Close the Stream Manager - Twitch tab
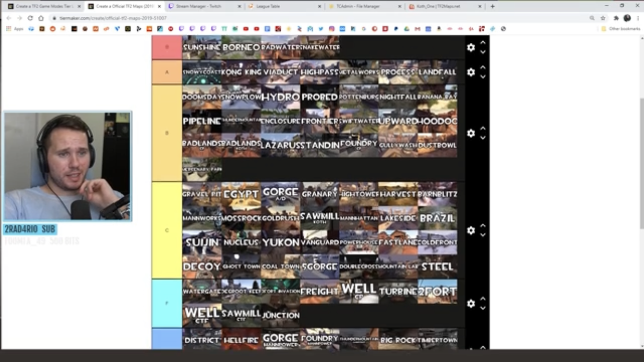644x362 pixels. click(239, 6)
